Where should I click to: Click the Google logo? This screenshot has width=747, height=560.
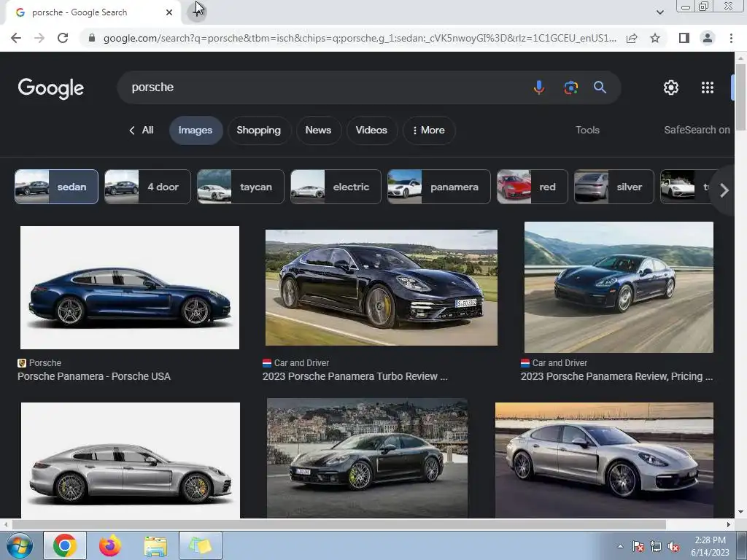(51, 88)
